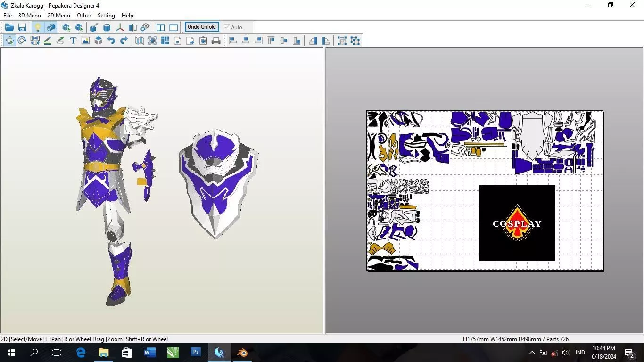Click the blue tiles arrange-parts icon
Image resolution: width=644 pixels, height=362 pixels.
165,41
